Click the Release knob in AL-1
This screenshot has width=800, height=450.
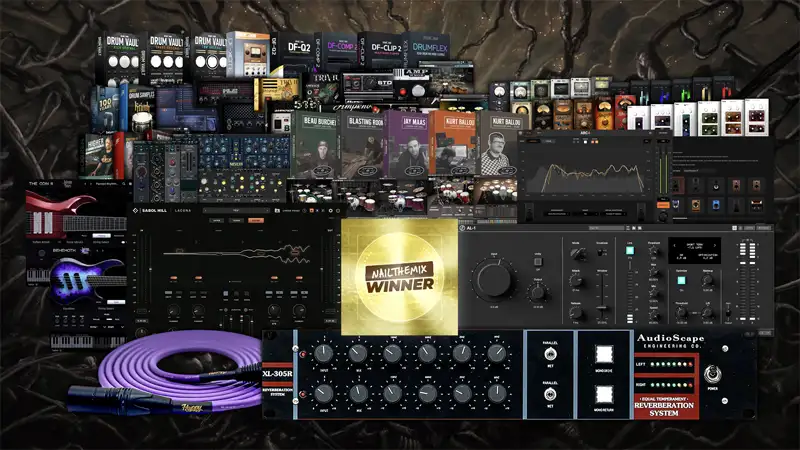click(576, 313)
